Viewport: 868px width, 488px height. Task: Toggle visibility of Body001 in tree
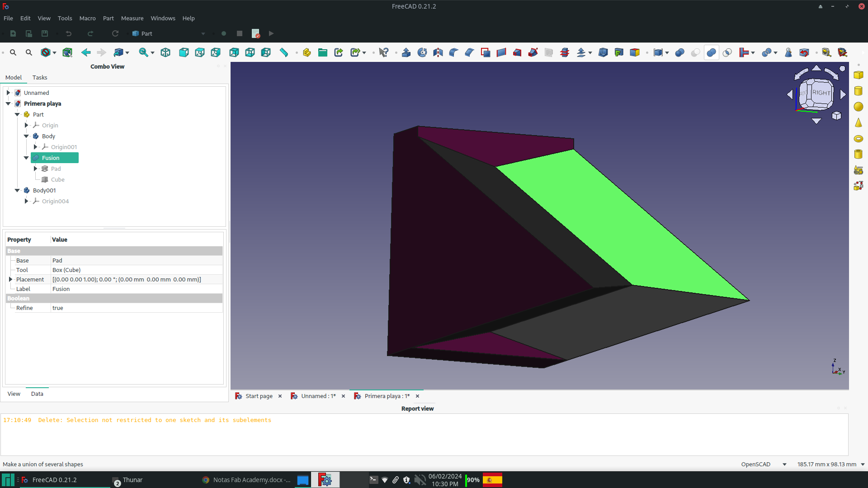point(44,190)
